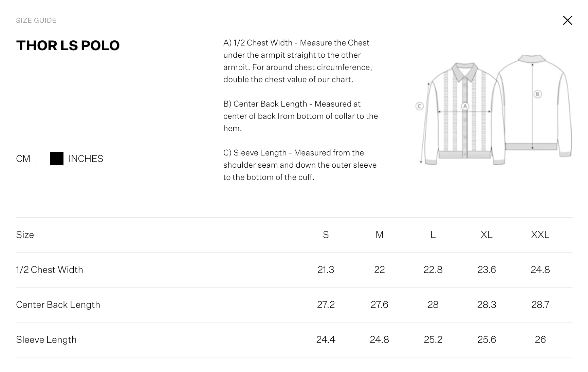Click the XXL chest width value 24.8
This screenshot has width=588, height=372.
coord(540,269)
